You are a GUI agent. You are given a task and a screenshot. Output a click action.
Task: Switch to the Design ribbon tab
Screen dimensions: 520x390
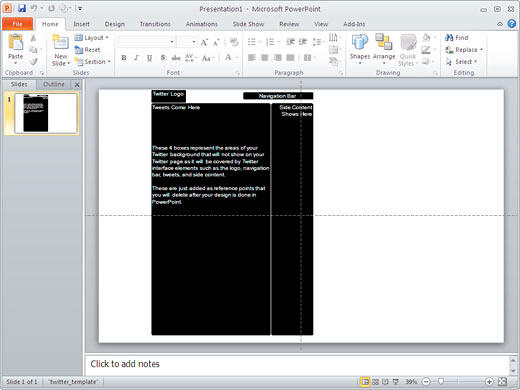(115, 24)
